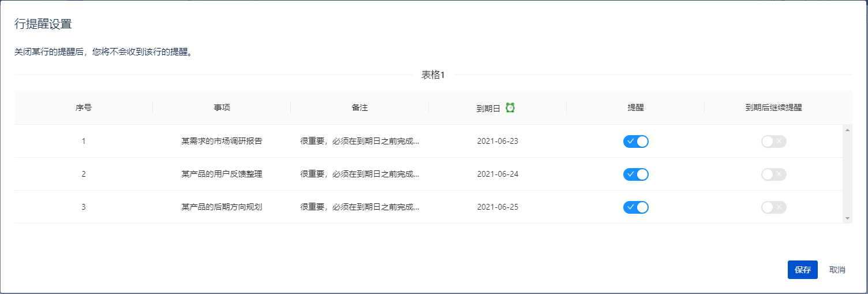This screenshot has width=868, height=294.
Task: Click the date 2021-06-23 cell
Action: [x=497, y=142]
